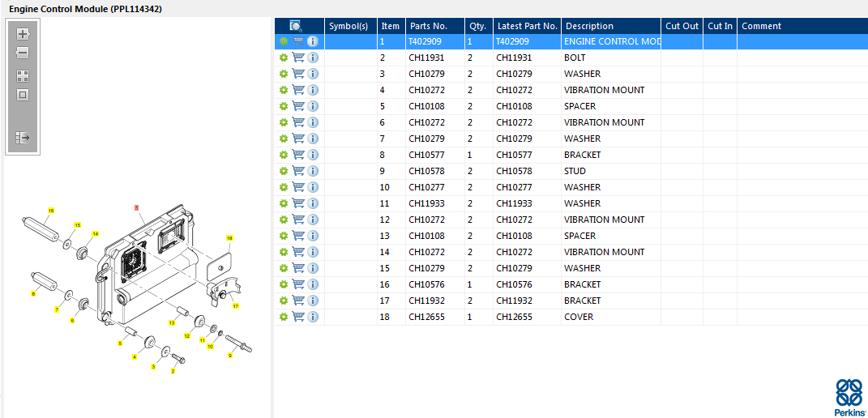The image size is (868, 418).
Task: Add CH11931 BOLT to cart
Action: 298,58
